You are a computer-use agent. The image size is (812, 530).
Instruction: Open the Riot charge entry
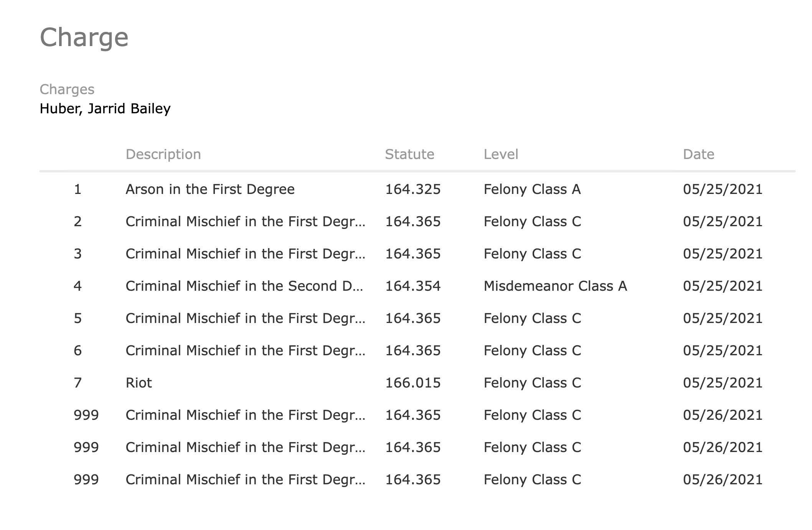coord(139,383)
